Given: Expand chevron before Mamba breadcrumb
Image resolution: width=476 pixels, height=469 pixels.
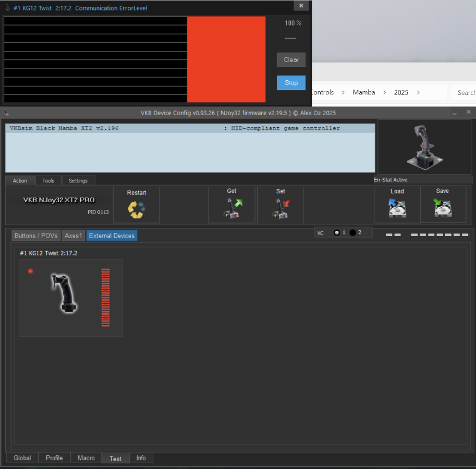Looking at the screenshot, I should 343,93.
